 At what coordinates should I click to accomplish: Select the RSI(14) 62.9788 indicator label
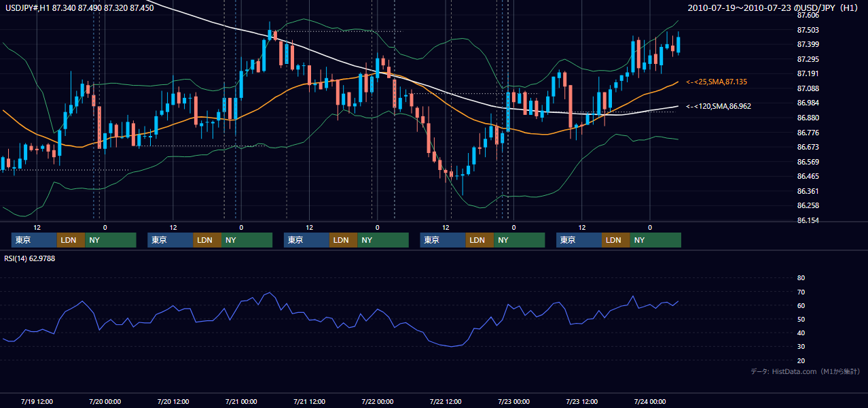tap(30, 258)
